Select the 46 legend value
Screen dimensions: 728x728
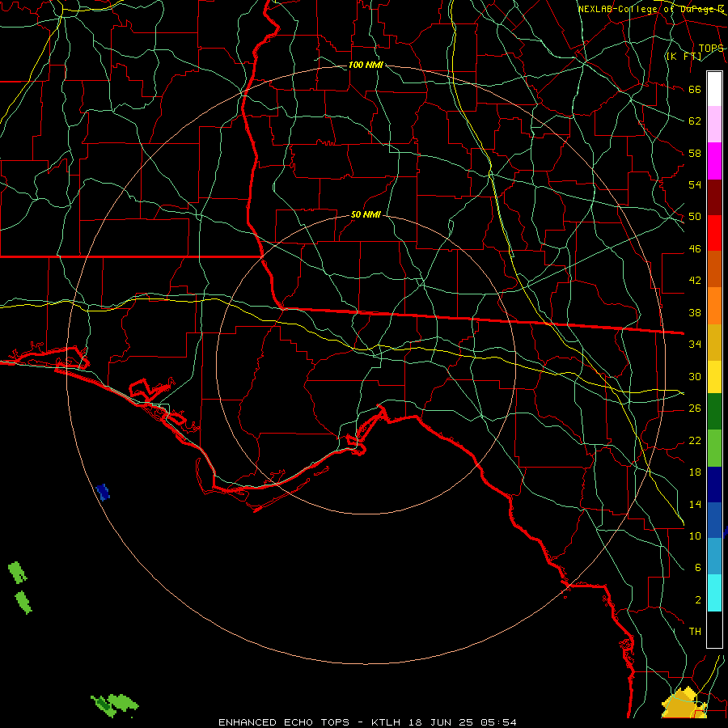pyautogui.click(x=695, y=249)
